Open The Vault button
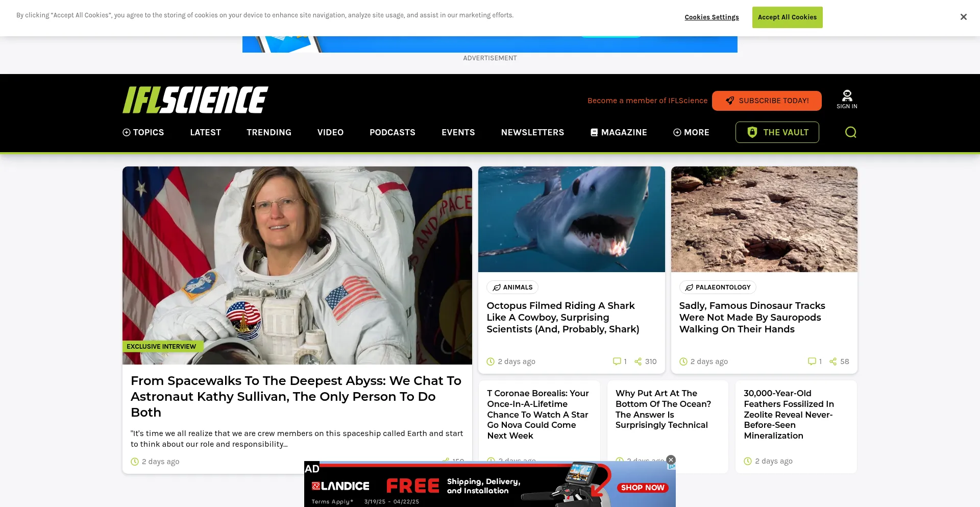This screenshot has width=980, height=507. 777,132
